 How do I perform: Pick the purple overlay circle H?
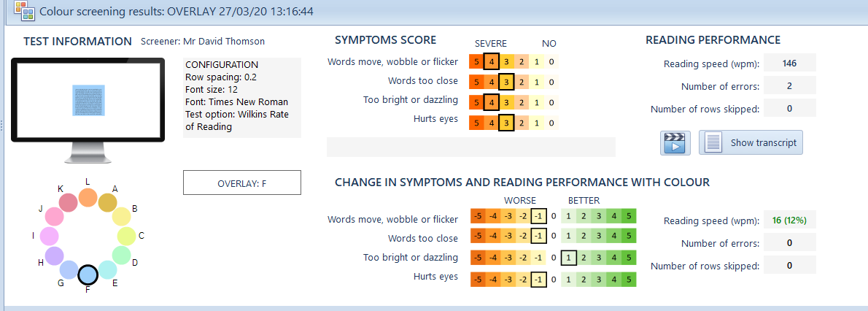(54, 256)
